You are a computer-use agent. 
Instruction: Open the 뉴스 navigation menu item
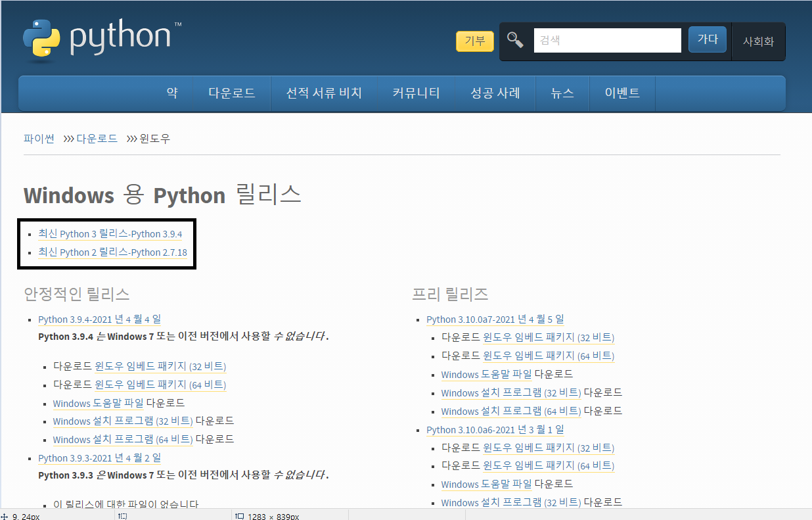(562, 93)
